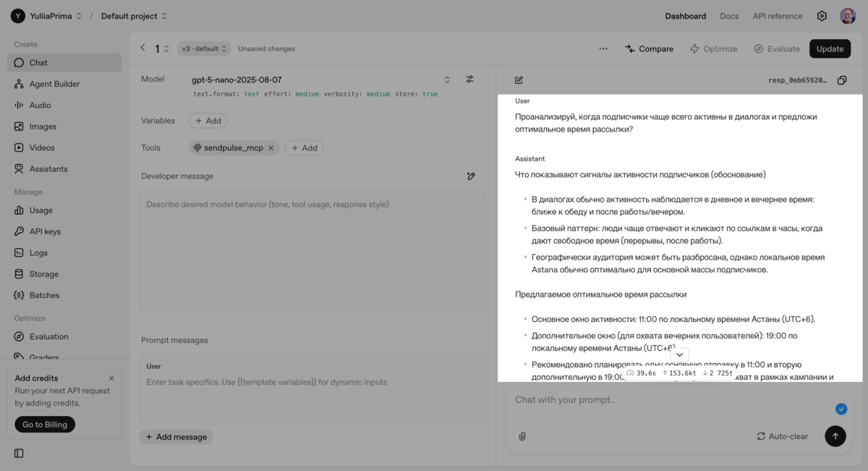
Task: Dismiss the Add credits notice
Action: (x=111, y=378)
